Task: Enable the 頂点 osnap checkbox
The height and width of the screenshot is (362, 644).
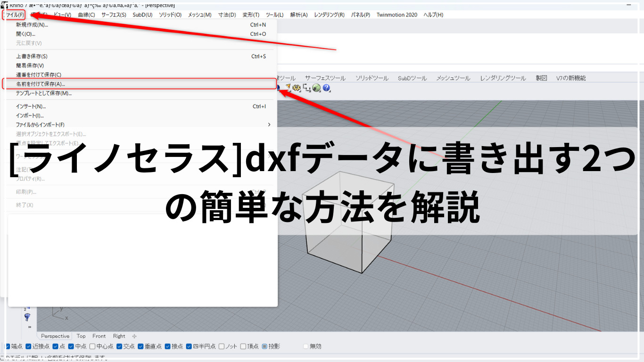Action: 243,346
